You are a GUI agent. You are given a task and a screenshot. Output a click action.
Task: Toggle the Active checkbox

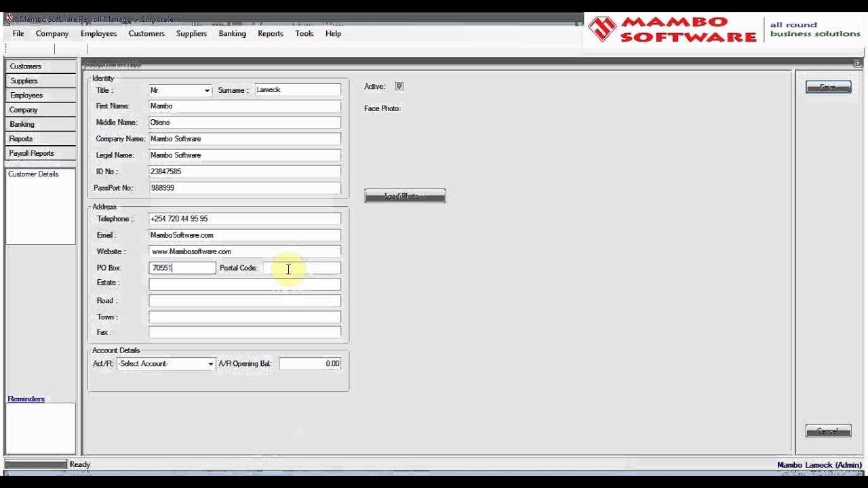(399, 86)
